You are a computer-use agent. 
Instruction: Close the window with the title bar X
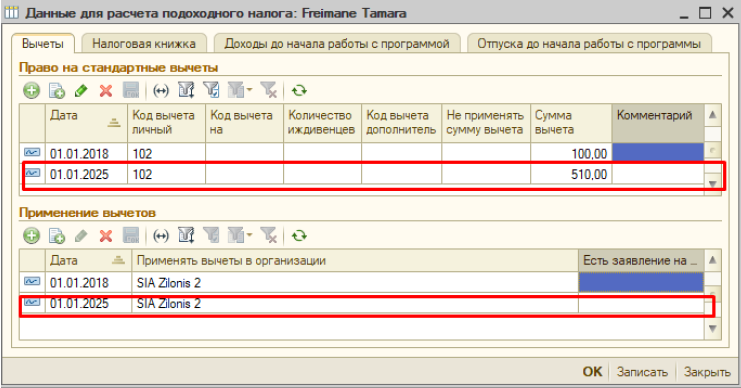[728, 13]
